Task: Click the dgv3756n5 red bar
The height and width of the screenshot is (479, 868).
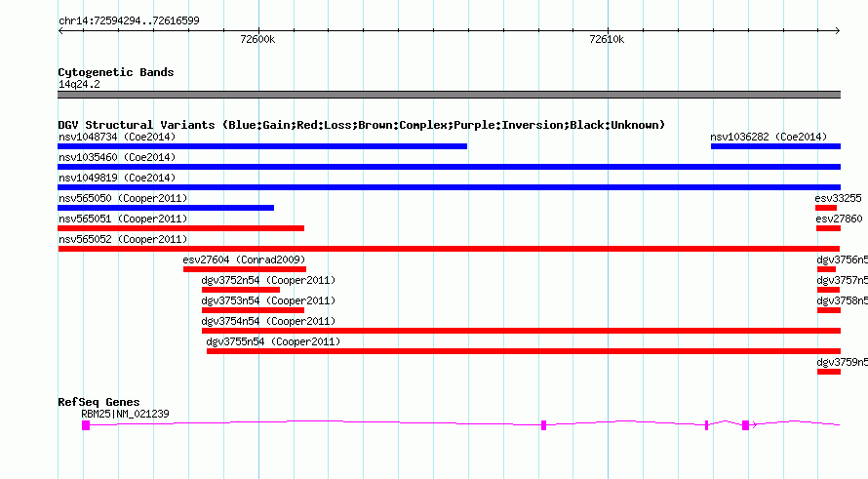Action: coord(826,269)
